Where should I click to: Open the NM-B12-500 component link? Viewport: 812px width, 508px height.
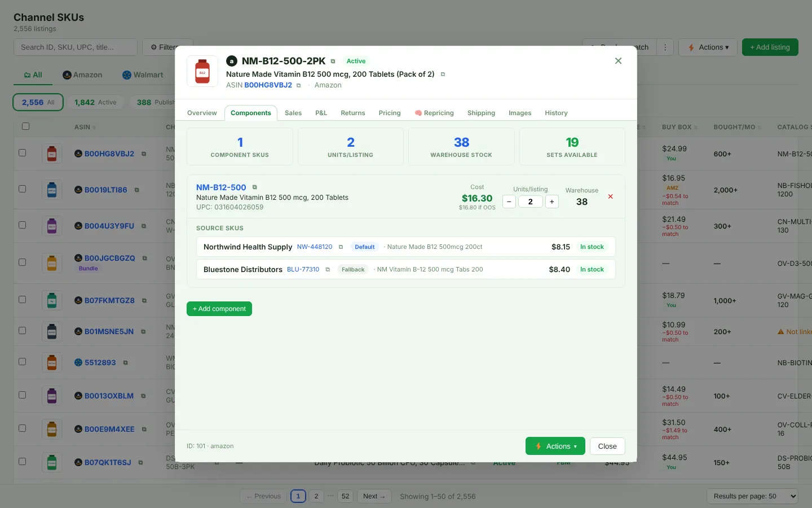(x=221, y=187)
